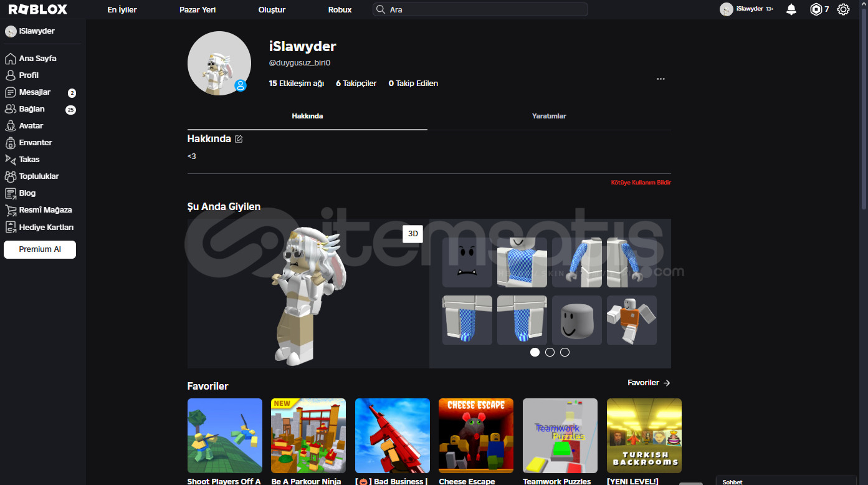This screenshot has height=485, width=868.
Task: Click the Ara search field
Action: (x=480, y=9)
